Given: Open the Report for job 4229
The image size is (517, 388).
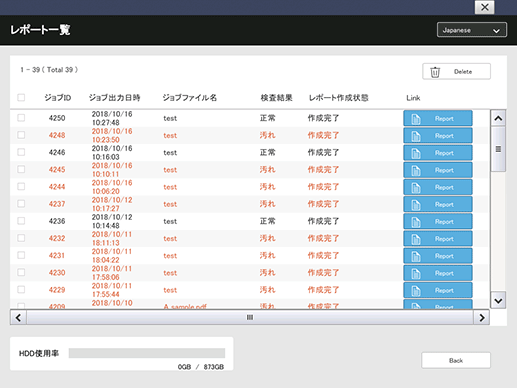Looking at the screenshot, I should click(438, 290).
